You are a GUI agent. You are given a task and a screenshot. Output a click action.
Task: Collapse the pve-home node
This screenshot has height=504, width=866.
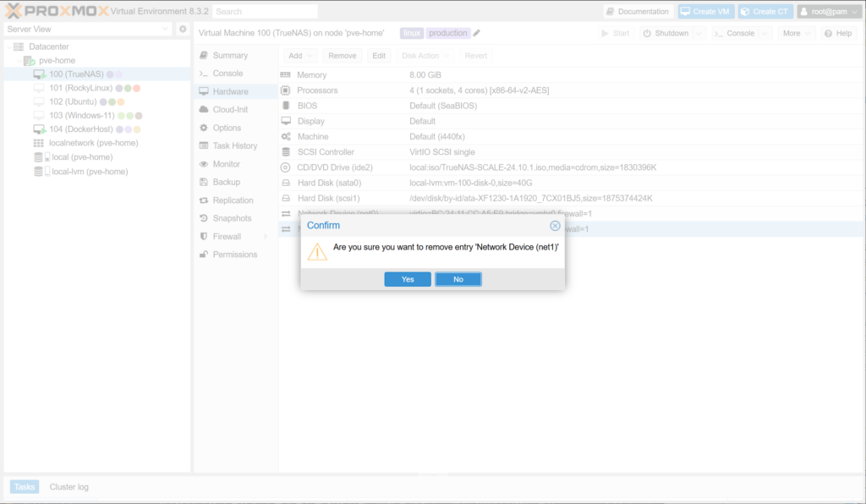pos(19,61)
